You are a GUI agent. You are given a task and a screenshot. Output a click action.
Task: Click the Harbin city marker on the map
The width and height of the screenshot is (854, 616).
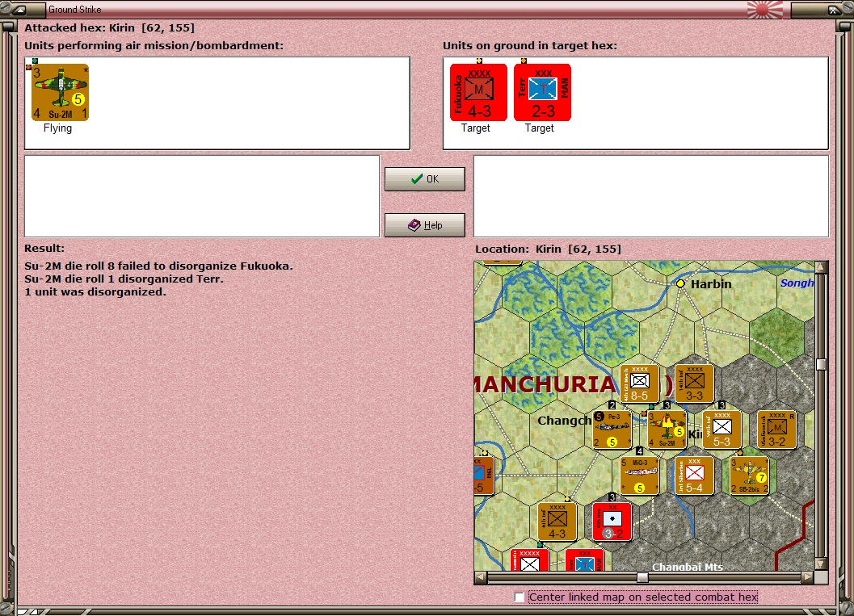(x=680, y=283)
